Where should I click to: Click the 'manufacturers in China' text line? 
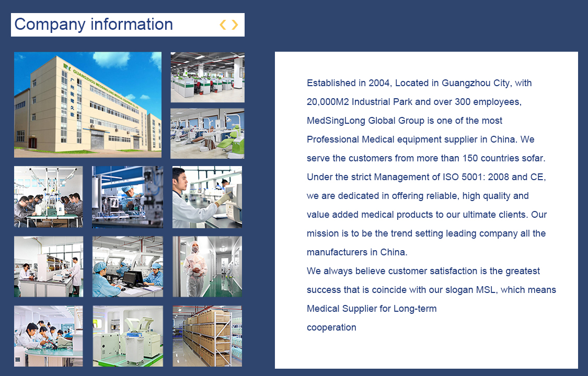tap(357, 252)
